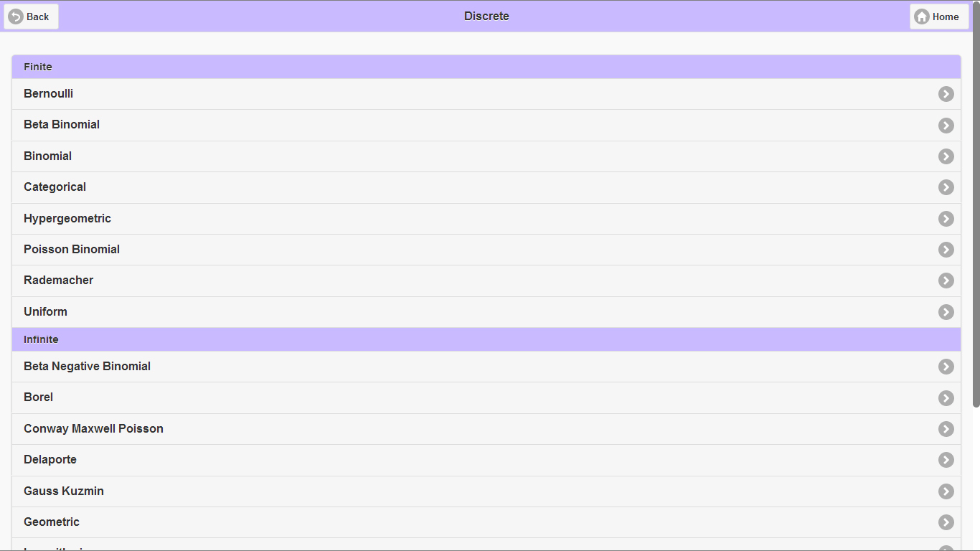980x551 pixels.
Task: Click the arrow icon beside Rademacher
Action: [x=946, y=281]
